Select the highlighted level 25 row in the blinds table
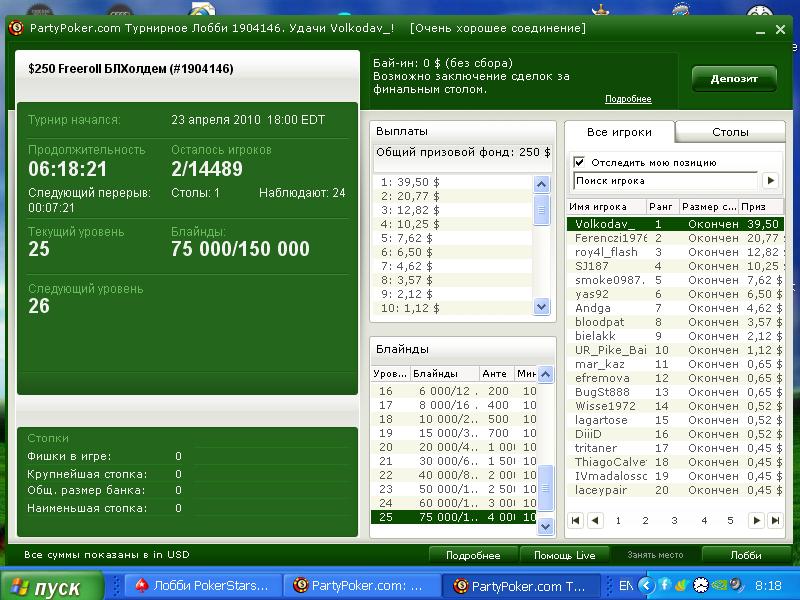The height and width of the screenshot is (600, 800). (x=454, y=517)
